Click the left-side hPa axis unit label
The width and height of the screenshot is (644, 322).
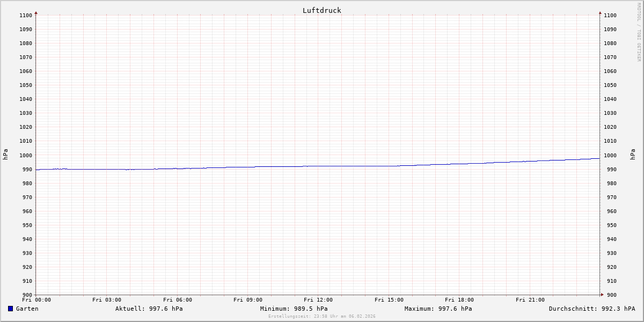5,155
